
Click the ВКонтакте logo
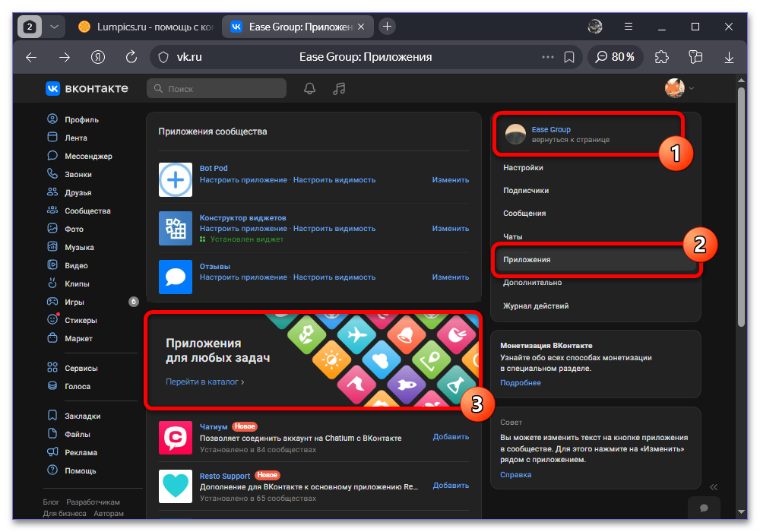(x=87, y=88)
